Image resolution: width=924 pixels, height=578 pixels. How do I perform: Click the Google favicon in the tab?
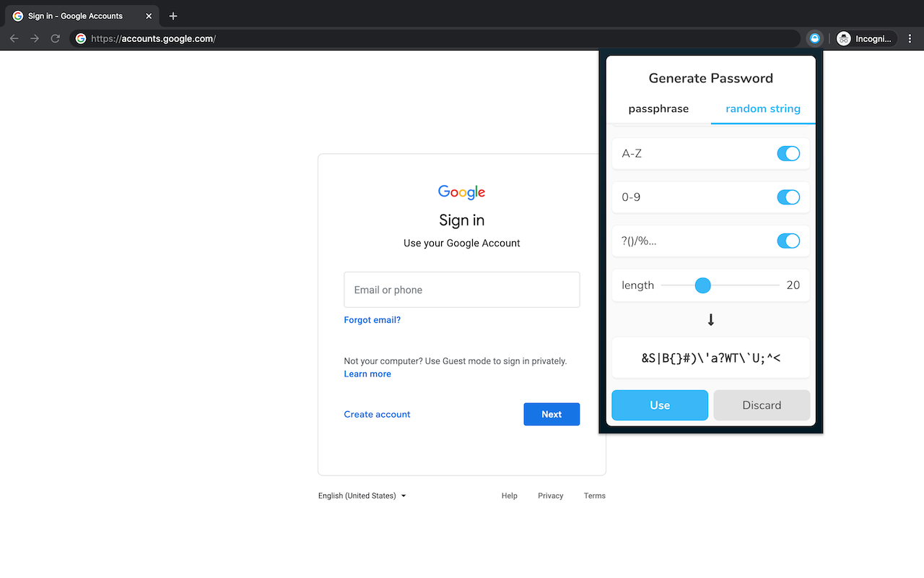[17, 15]
